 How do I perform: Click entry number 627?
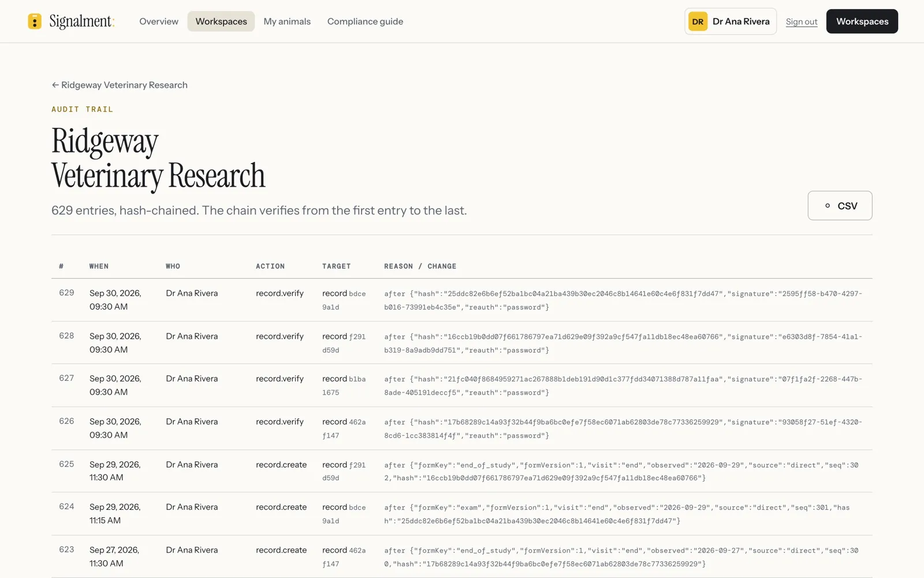[66, 378]
